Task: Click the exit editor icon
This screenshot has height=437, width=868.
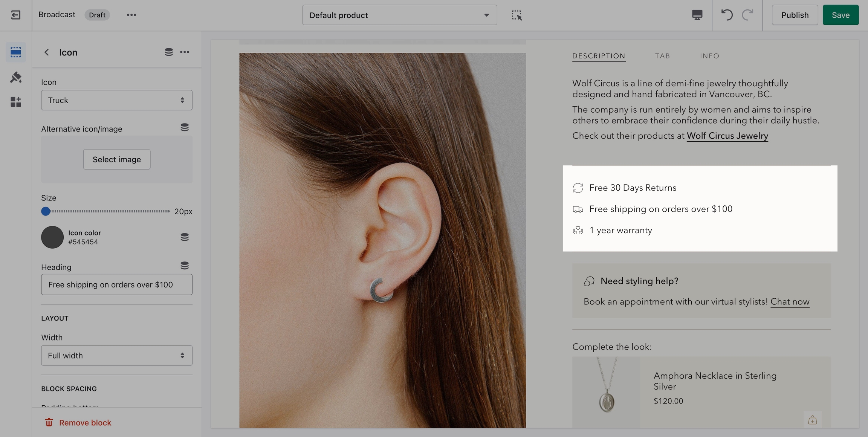Action: [15, 15]
